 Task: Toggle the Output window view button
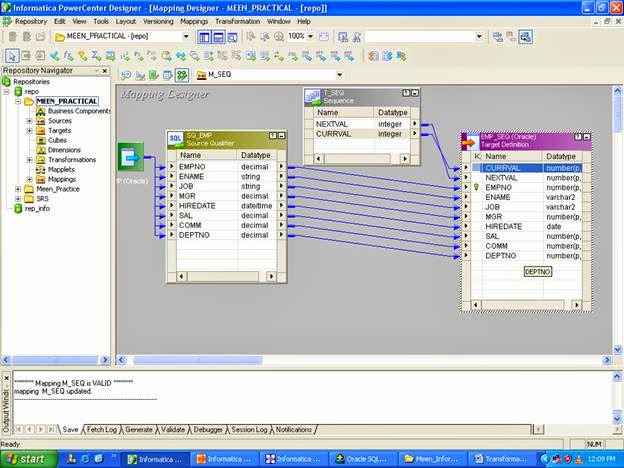218,37
